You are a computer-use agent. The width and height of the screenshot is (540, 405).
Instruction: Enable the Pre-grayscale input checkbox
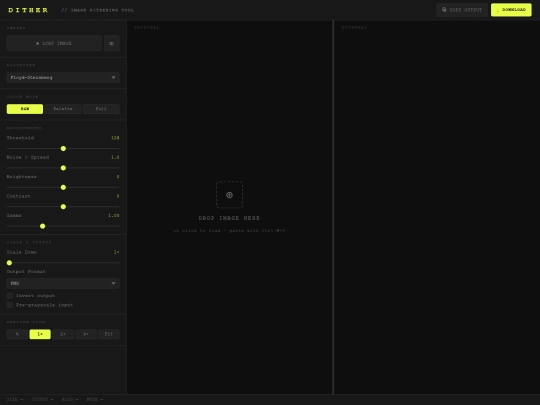10,305
